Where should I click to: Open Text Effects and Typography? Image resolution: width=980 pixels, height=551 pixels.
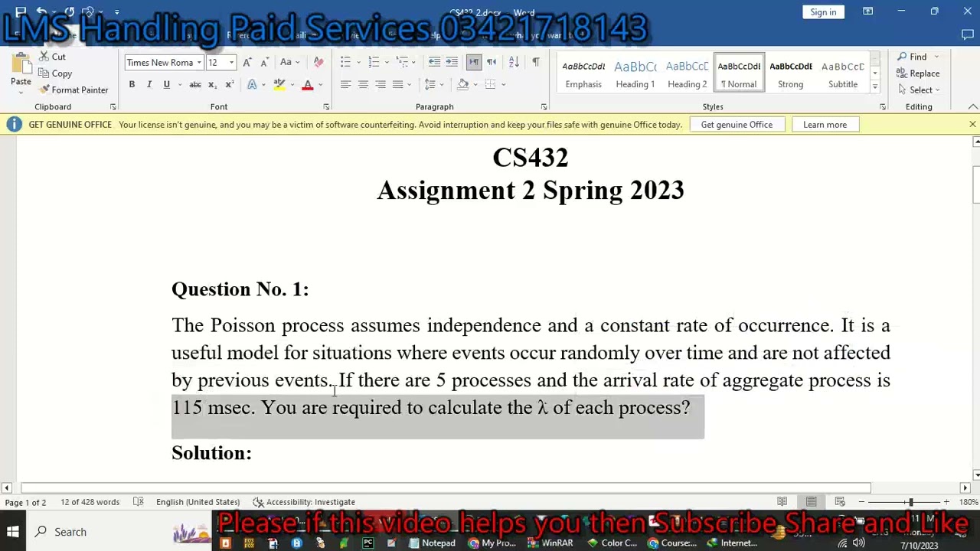tap(252, 84)
